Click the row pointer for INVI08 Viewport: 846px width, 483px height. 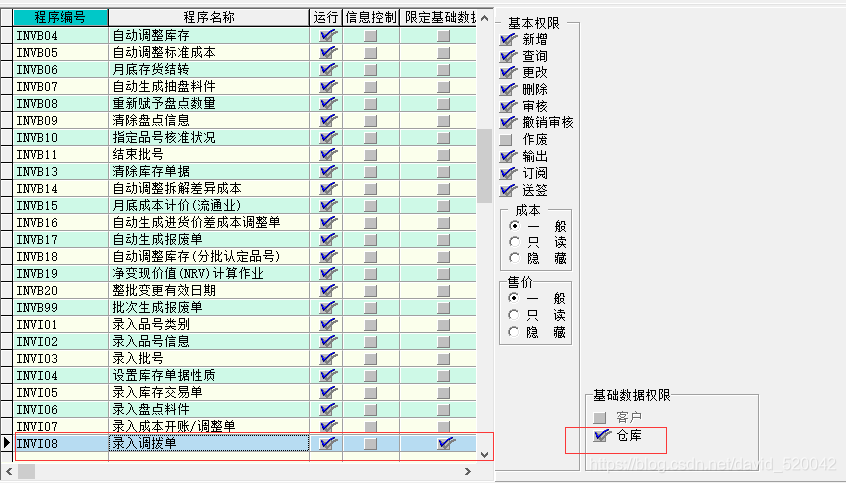coord(6,444)
